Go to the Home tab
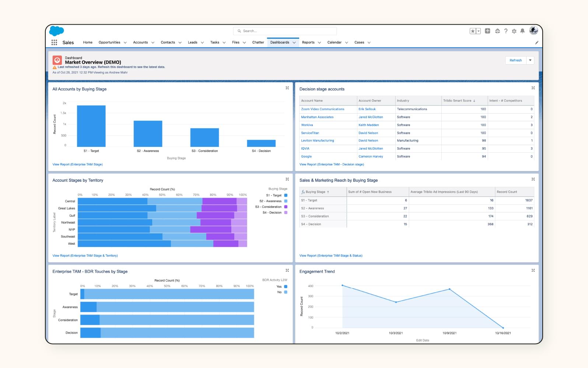 click(x=88, y=42)
